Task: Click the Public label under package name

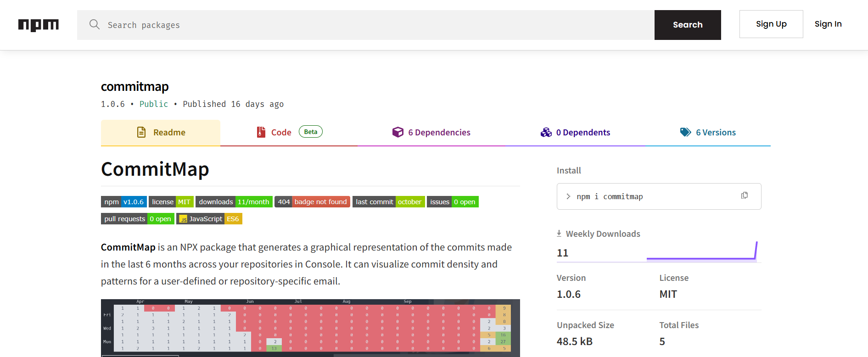Action: point(154,104)
